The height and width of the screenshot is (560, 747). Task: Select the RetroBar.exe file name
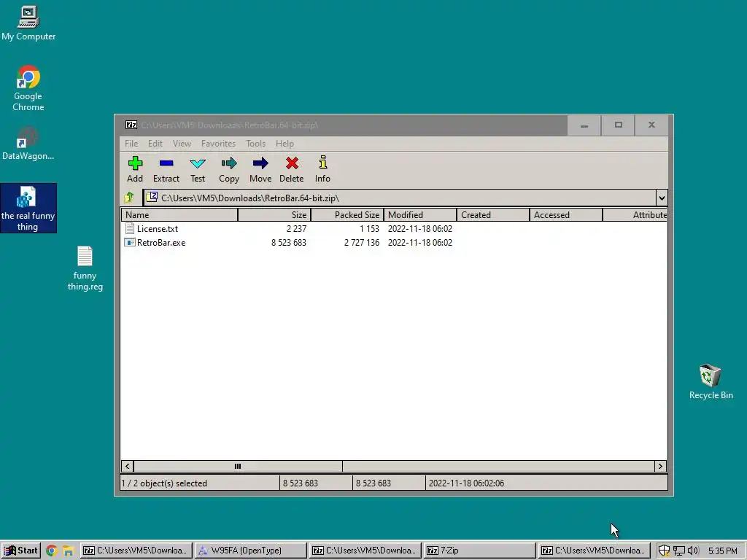click(x=161, y=242)
